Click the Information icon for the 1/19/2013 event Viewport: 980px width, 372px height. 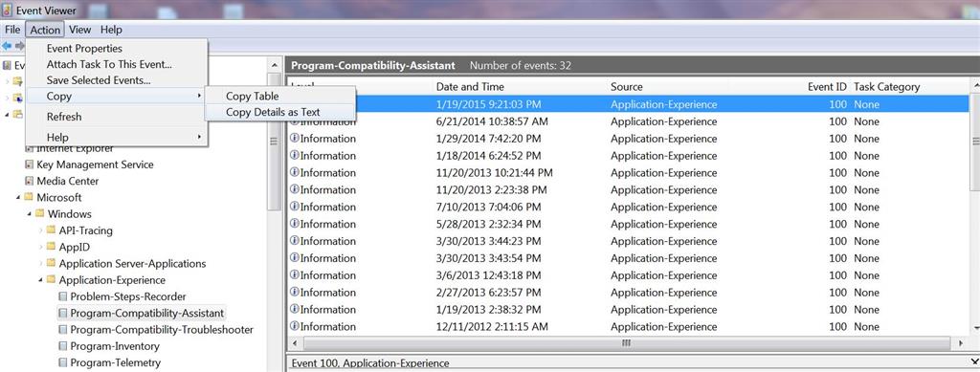pos(295,309)
